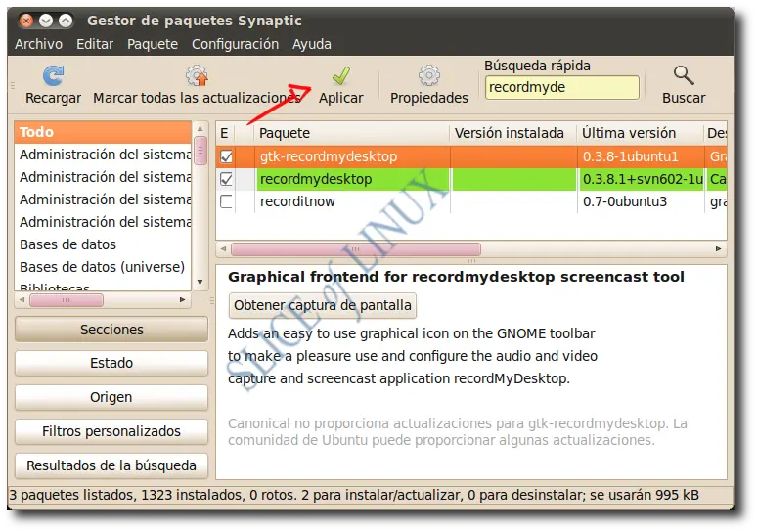Toggle gtk-recordmydesktop checkbox
The height and width of the screenshot is (532, 757).
(x=226, y=156)
